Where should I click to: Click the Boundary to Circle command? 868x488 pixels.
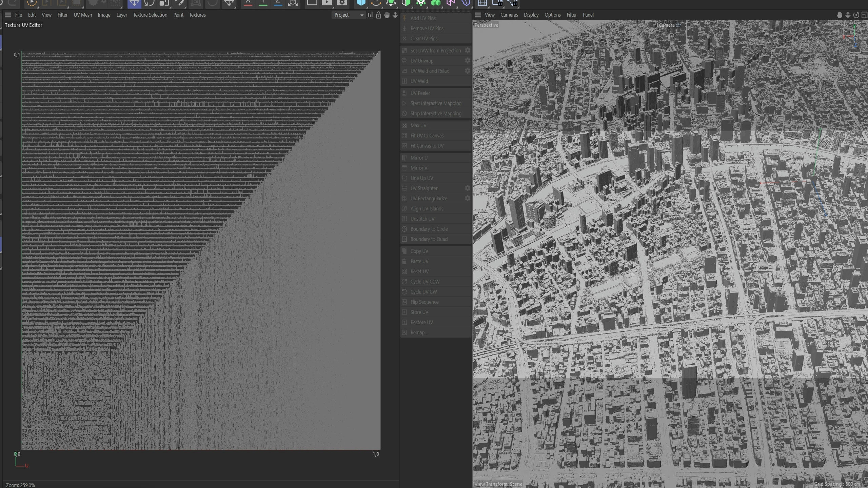coord(436,229)
